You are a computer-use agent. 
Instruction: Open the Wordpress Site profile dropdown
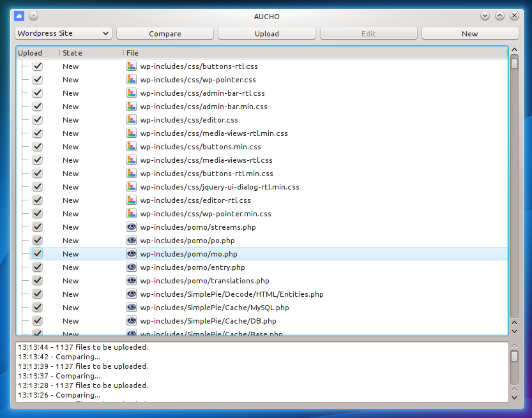(x=63, y=33)
